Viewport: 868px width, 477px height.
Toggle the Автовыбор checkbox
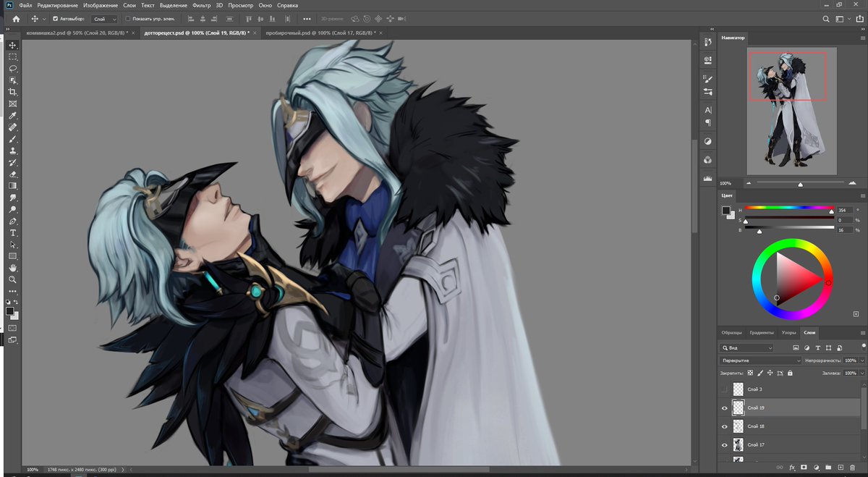(56, 19)
